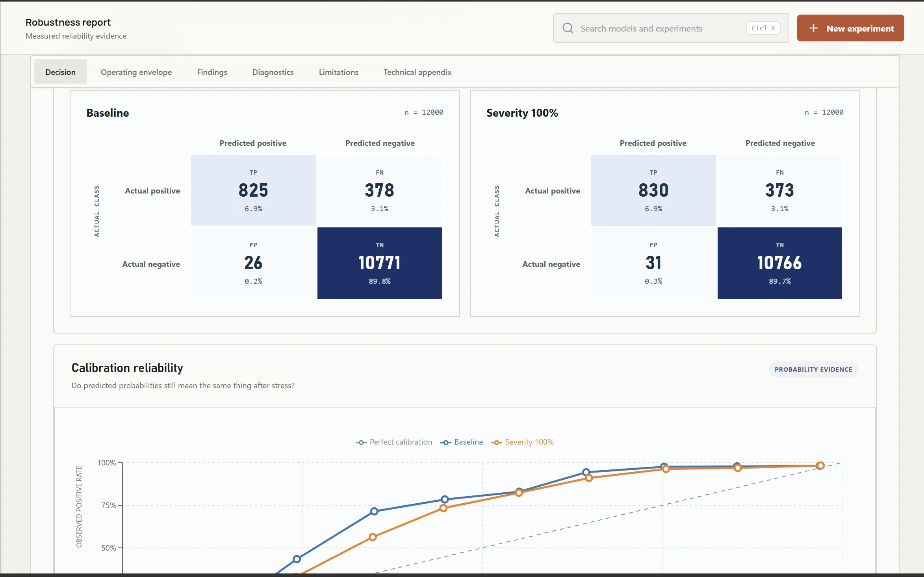This screenshot has height=577, width=924.
Task: Click the 50% y-axis label
Action: [109, 548]
